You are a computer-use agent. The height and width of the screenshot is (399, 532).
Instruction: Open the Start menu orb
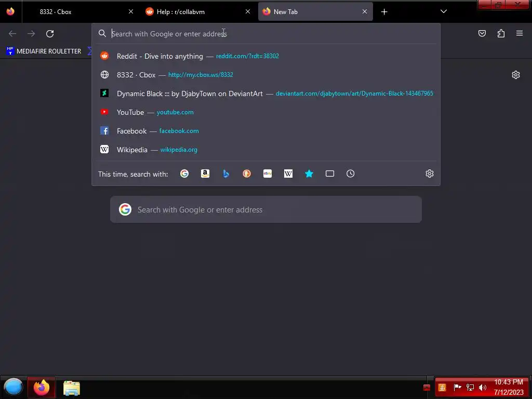tap(13, 387)
